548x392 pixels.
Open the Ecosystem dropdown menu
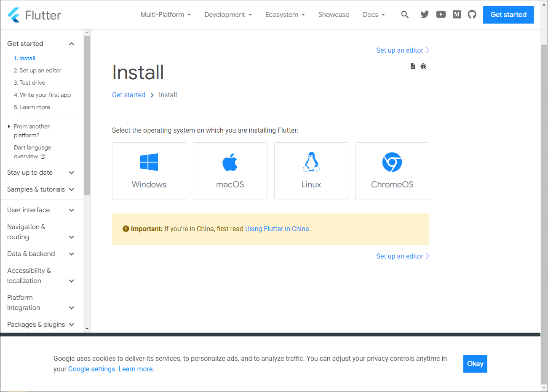pyautogui.click(x=285, y=15)
